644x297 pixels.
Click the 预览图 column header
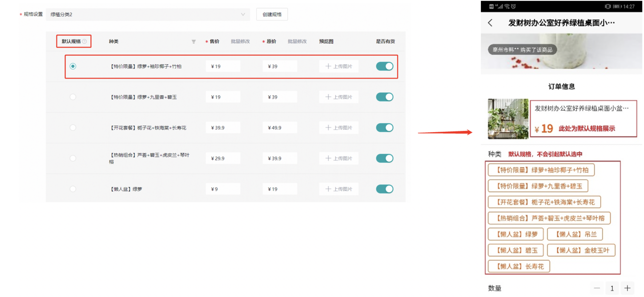pyautogui.click(x=326, y=41)
